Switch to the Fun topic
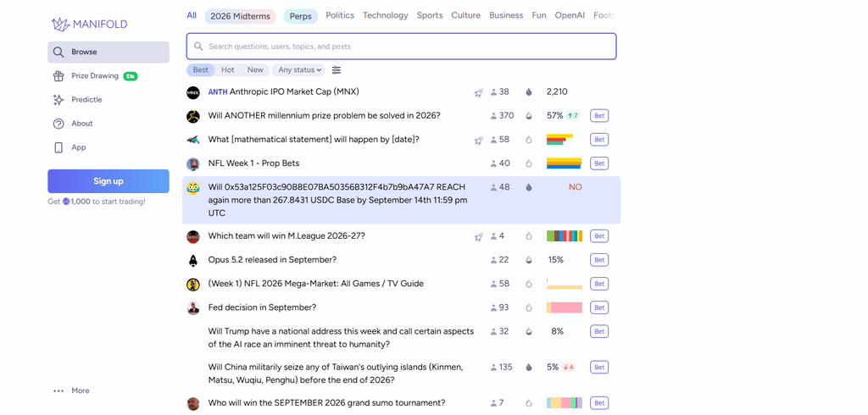This screenshot has height=415, width=868. 539,15
